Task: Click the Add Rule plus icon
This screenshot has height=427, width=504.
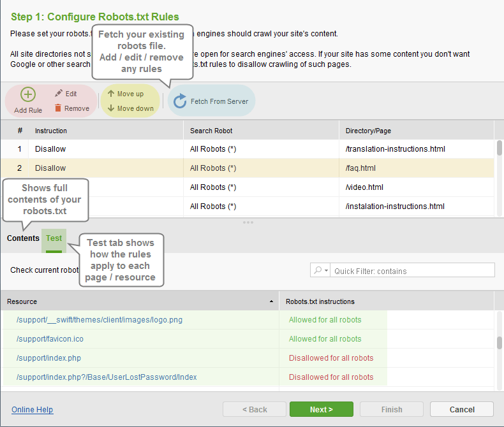Action: click(x=28, y=94)
